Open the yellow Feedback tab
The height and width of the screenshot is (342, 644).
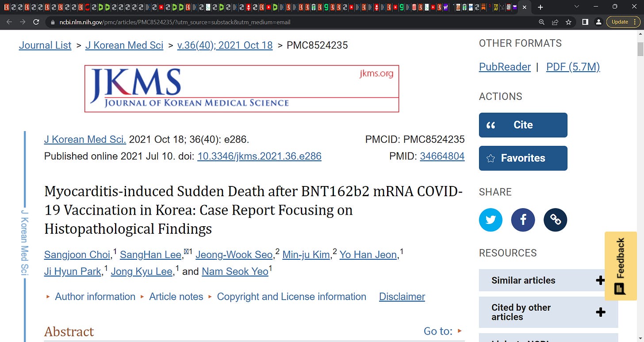(x=621, y=266)
